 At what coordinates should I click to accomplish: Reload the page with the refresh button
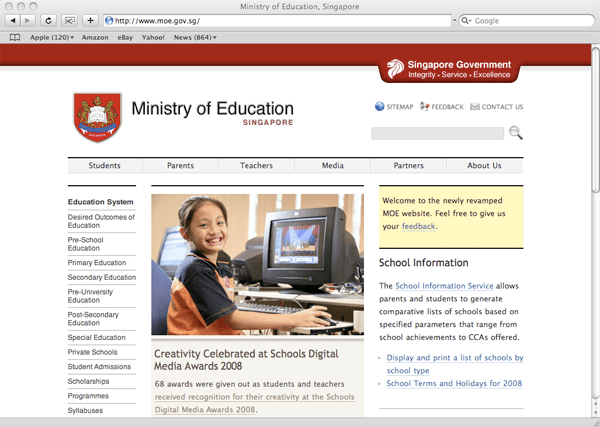(x=48, y=20)
